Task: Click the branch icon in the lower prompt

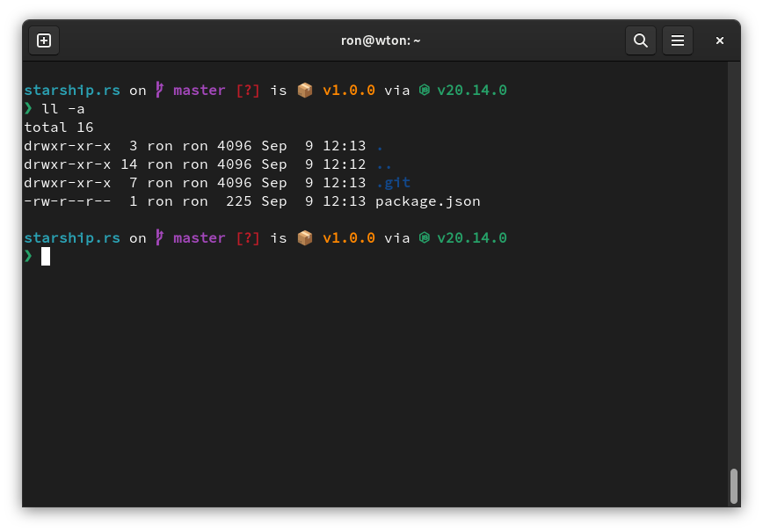Action: point(158,237)
